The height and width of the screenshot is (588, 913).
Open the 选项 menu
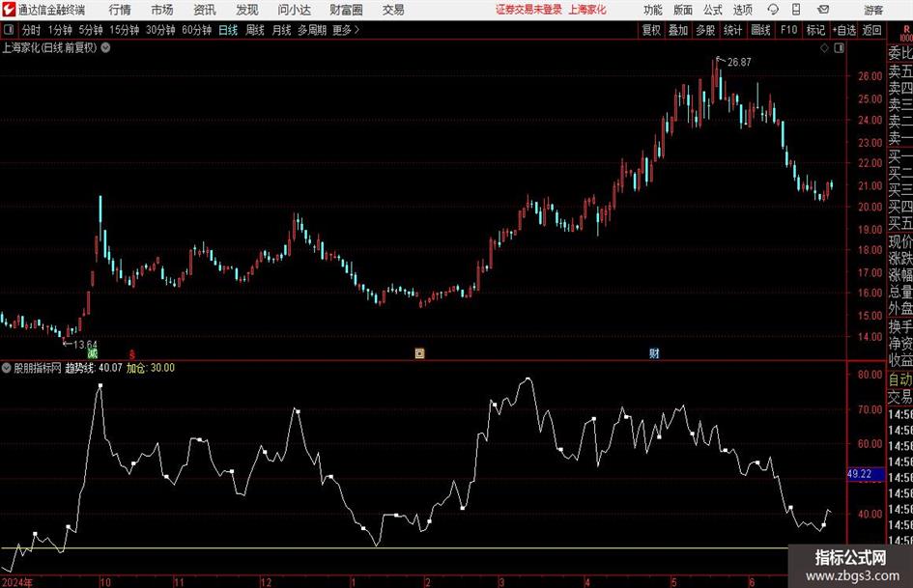(x=742, y=10)
